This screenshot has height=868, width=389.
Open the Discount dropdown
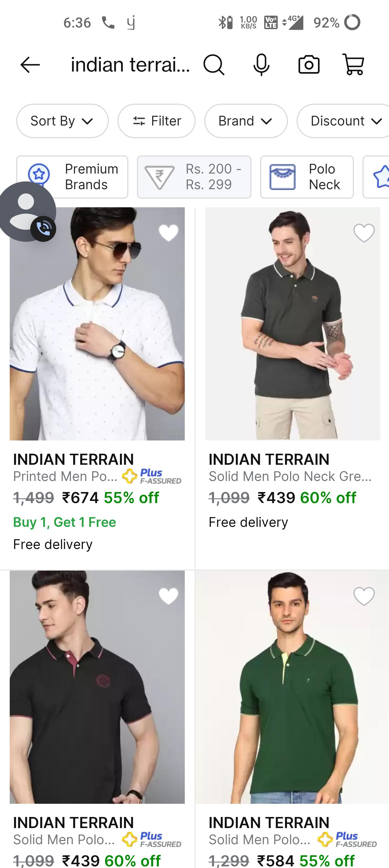point(343,121)
